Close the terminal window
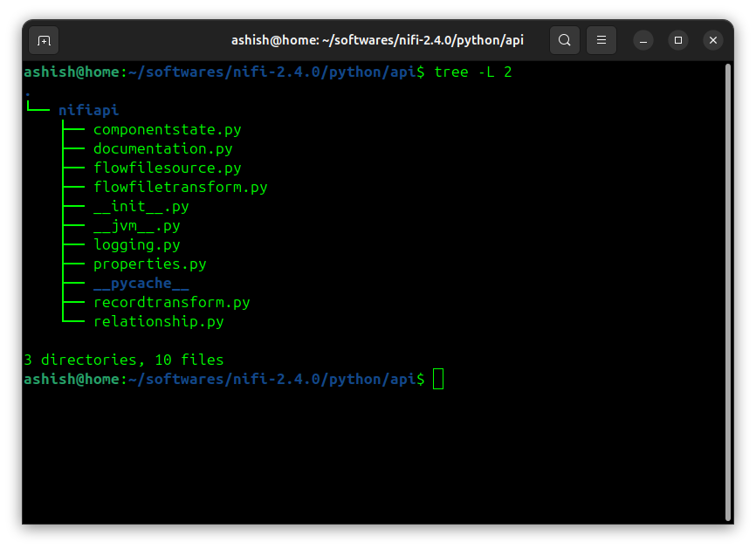The image size is (756, 549). coord(713,40)
